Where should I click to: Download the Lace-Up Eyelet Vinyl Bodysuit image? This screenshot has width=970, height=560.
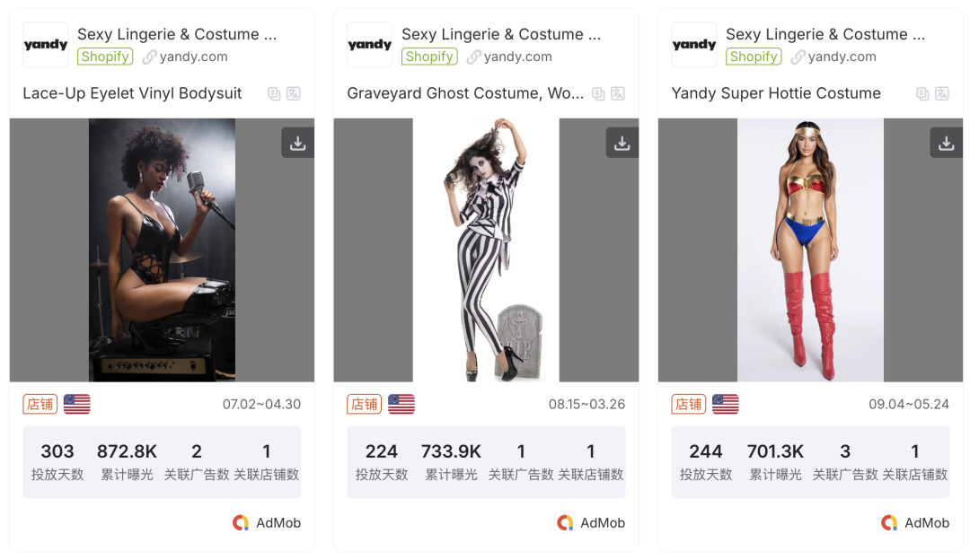coord(297,143)
